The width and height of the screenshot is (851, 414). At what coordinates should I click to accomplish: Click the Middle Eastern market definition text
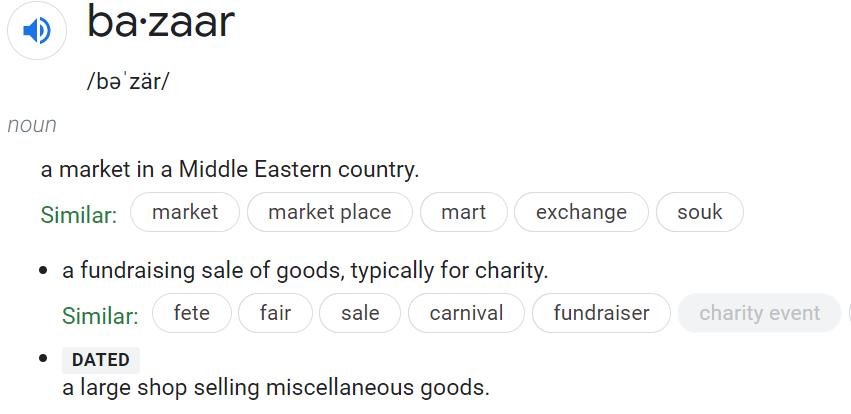click(x=229, y=169)
